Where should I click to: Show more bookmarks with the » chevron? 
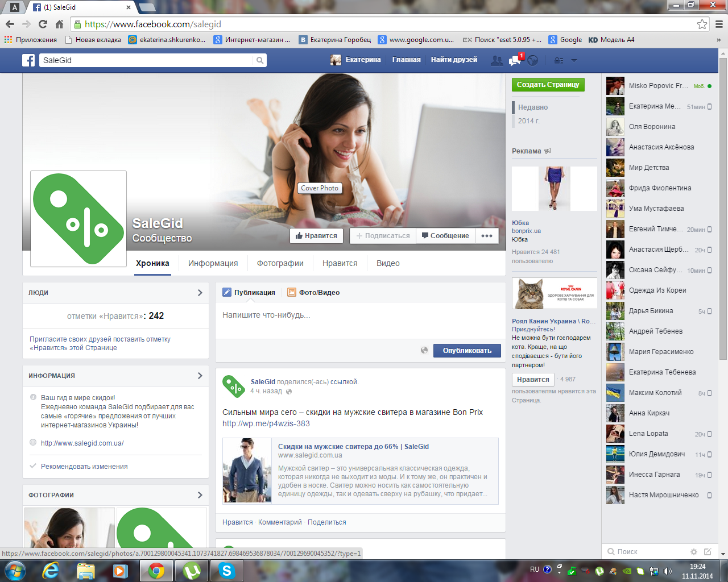coord(718,40)
